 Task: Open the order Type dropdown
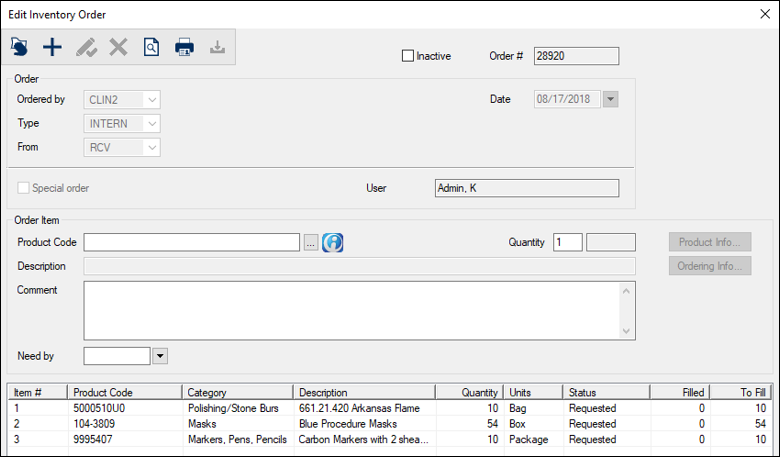tap(151, 123)
